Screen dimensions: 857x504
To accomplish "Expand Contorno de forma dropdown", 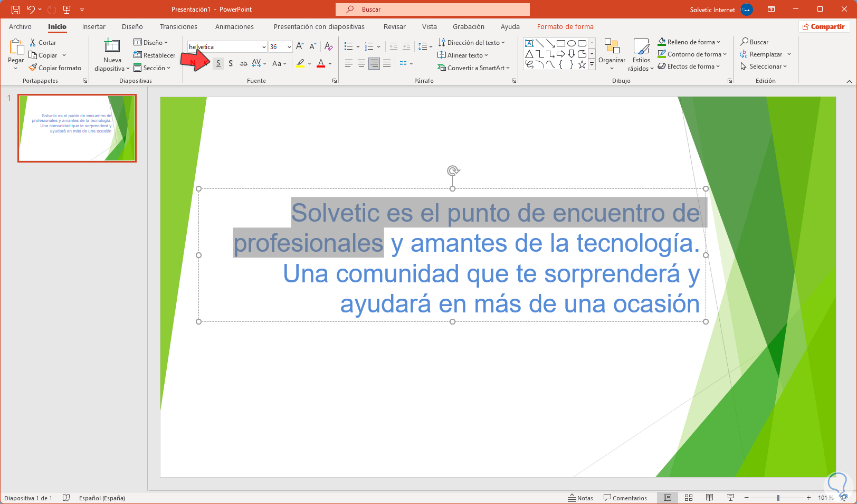I will tap(692, 54).
